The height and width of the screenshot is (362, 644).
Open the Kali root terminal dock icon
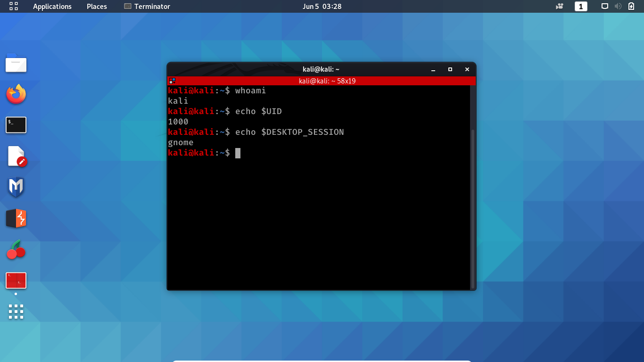coord(16,280)
